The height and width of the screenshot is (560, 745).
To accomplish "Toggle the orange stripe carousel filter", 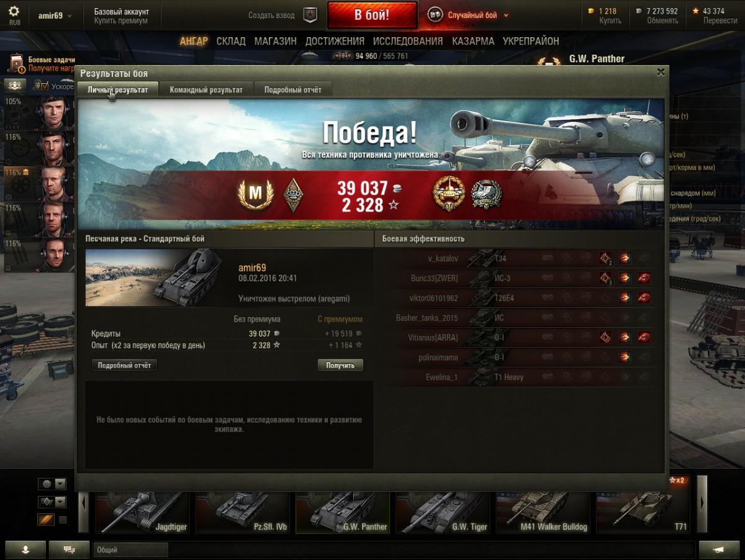I will point(46,520).
